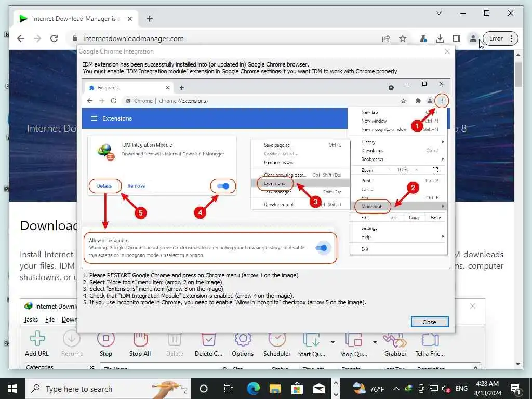Expand the hidden tray icons chevron
The width and height of the screenshot is (532, 399).
(x=396, y=389)
